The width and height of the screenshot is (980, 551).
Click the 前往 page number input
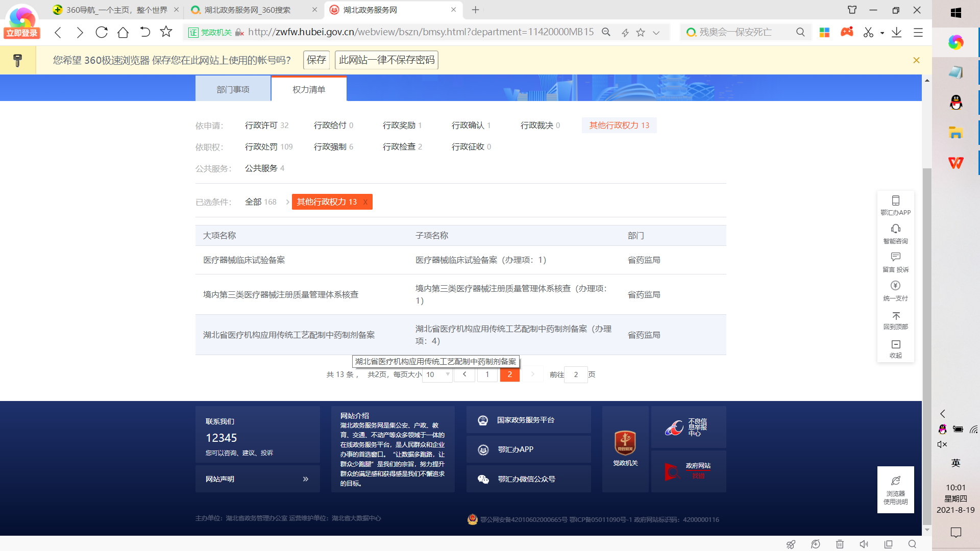(x=576, y=374)
